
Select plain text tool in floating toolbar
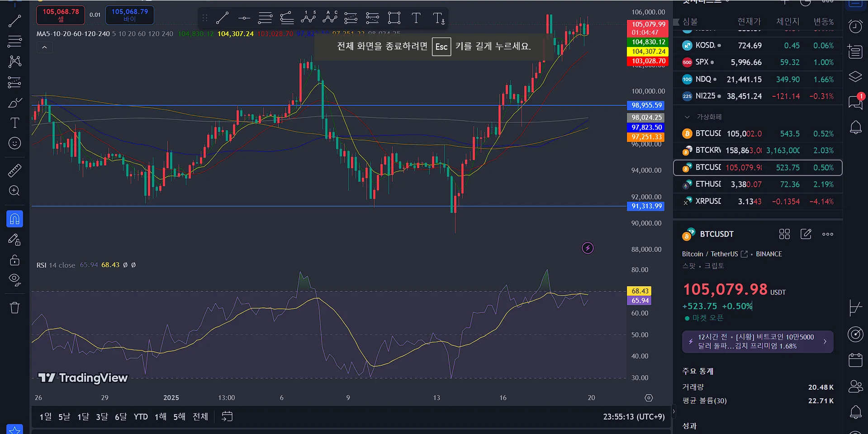[416, 18]
